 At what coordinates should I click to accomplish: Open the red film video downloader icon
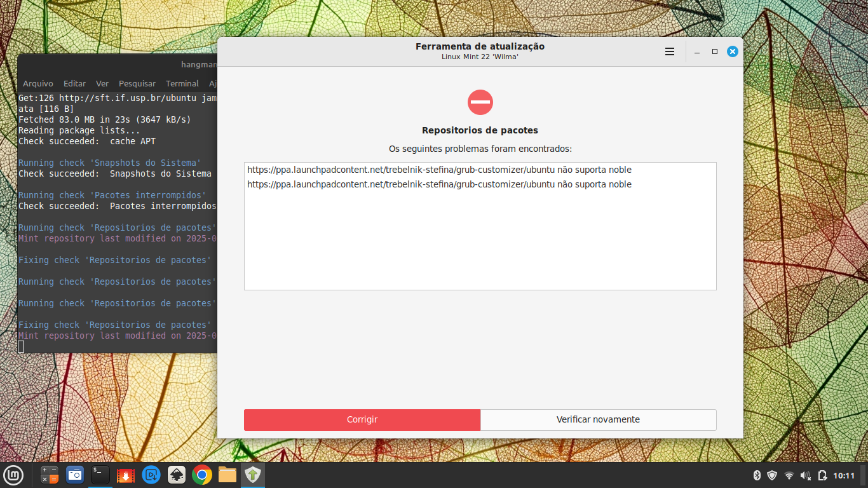click(126, 475)
